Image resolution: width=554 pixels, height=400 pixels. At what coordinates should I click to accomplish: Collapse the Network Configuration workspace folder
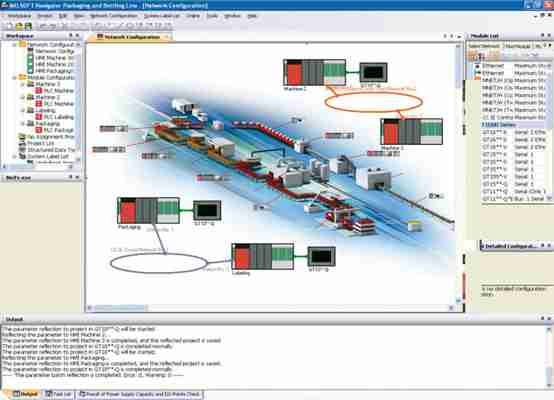(14, 45)
